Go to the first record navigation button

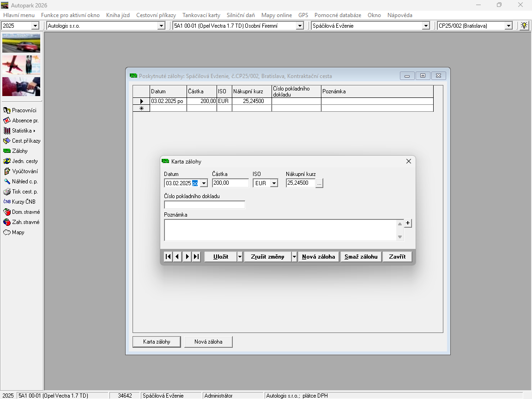(x=168, y=257)
